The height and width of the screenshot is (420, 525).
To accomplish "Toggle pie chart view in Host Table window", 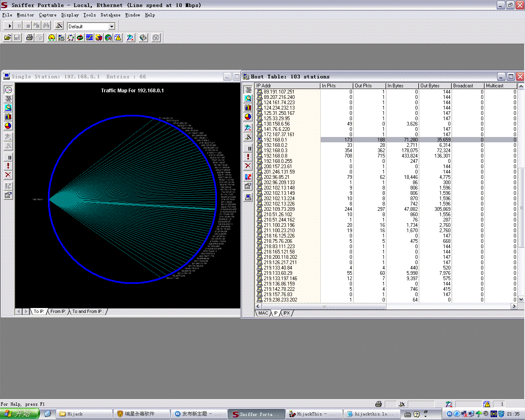I will [248, 117].
